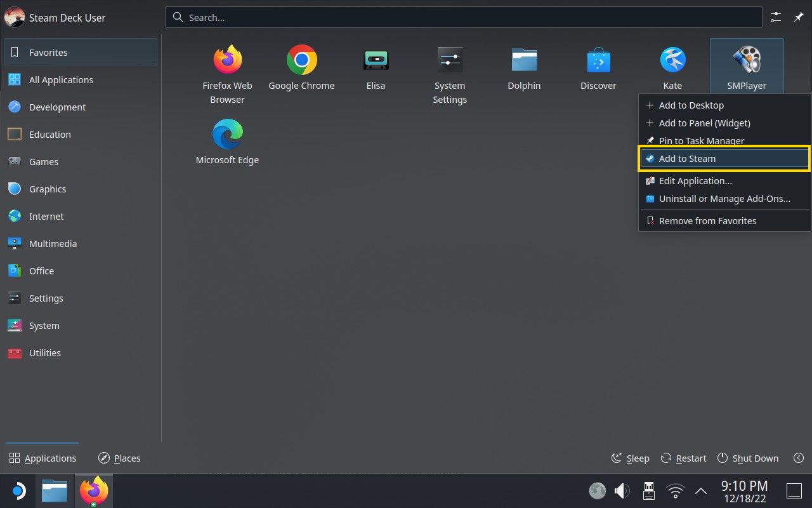Open the removable storage tray icon

(649, 491)
